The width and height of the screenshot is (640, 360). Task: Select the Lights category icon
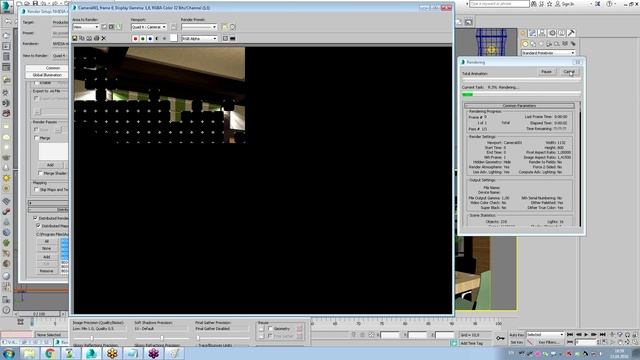point(542,44)
